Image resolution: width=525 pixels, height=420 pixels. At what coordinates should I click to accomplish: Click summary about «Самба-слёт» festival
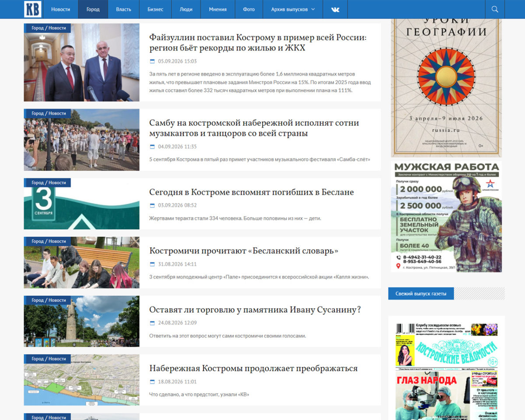[x=259, y=159]
